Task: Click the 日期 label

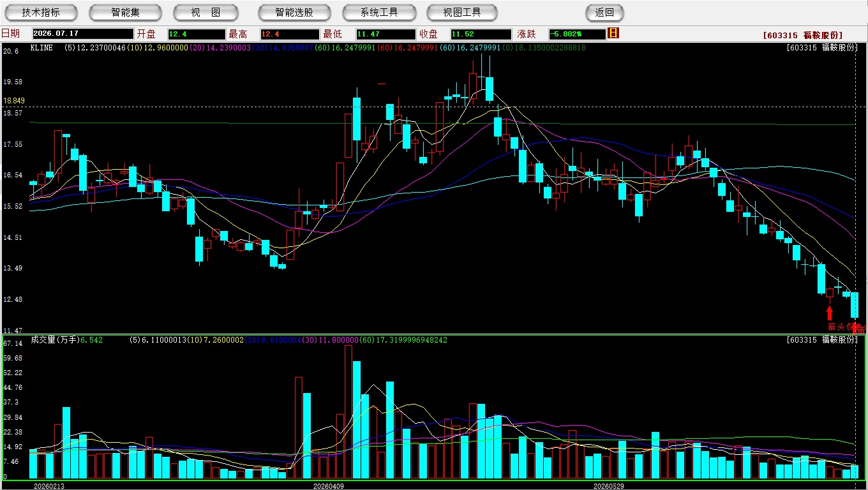Action: [x=10, y=34]
